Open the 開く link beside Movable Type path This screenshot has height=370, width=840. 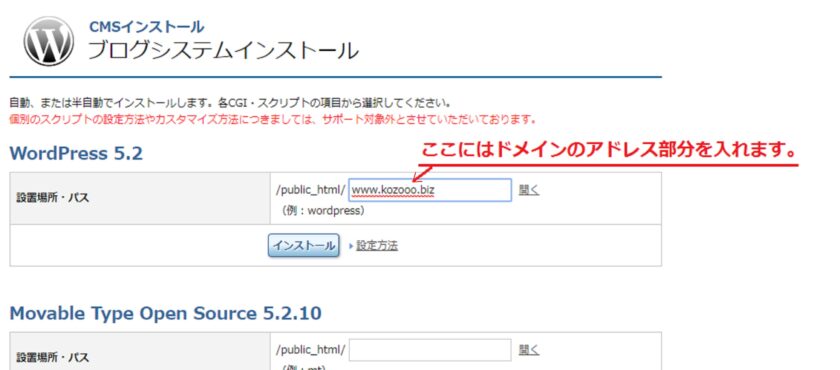click(529, 350)
